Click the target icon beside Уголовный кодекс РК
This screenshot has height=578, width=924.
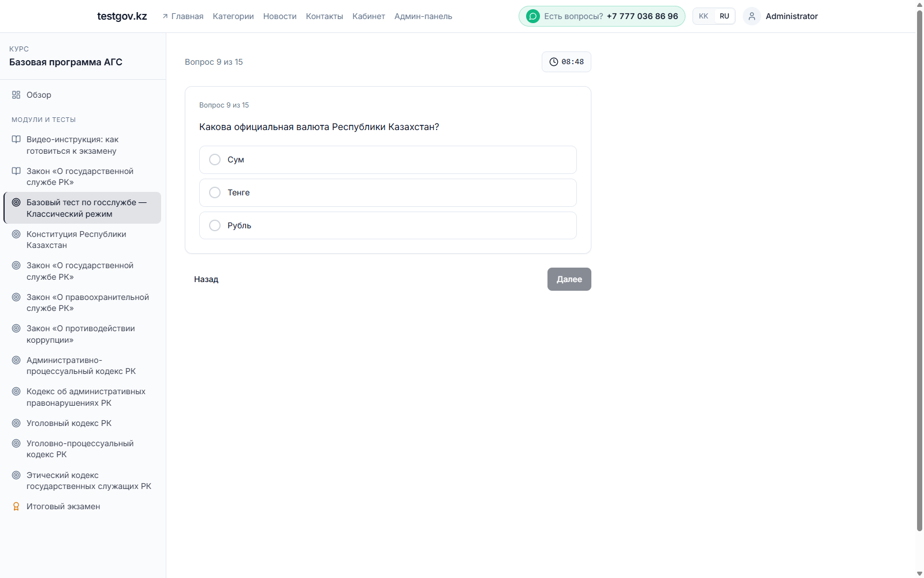click(x=16, y=423)
